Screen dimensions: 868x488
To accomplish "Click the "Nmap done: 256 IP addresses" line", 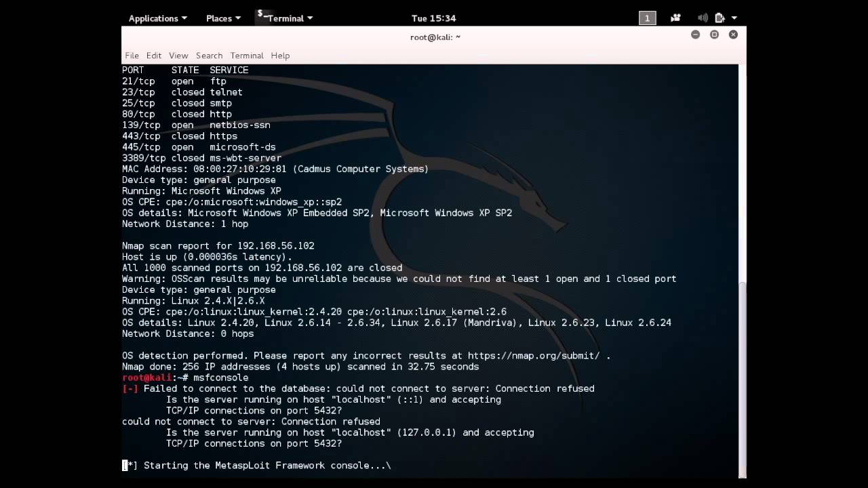I will [300, 367].
